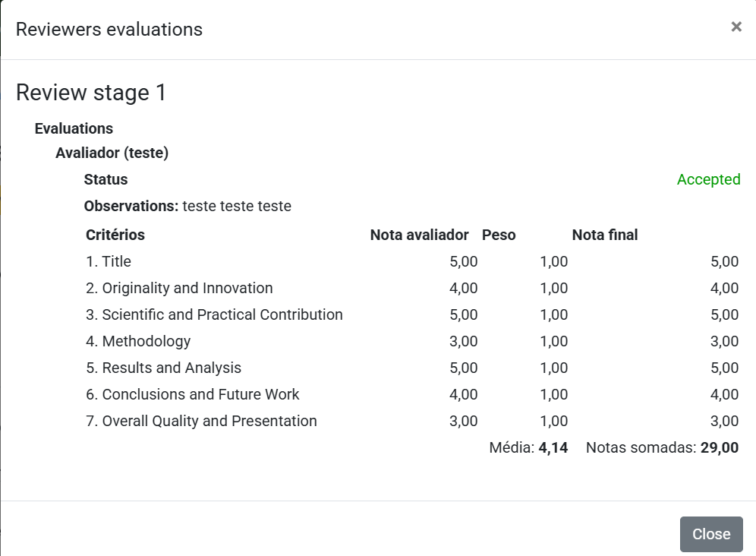Screen dimensions: 756x556
Task: Select the Review stage 1 heading
Action: [91, 93]
